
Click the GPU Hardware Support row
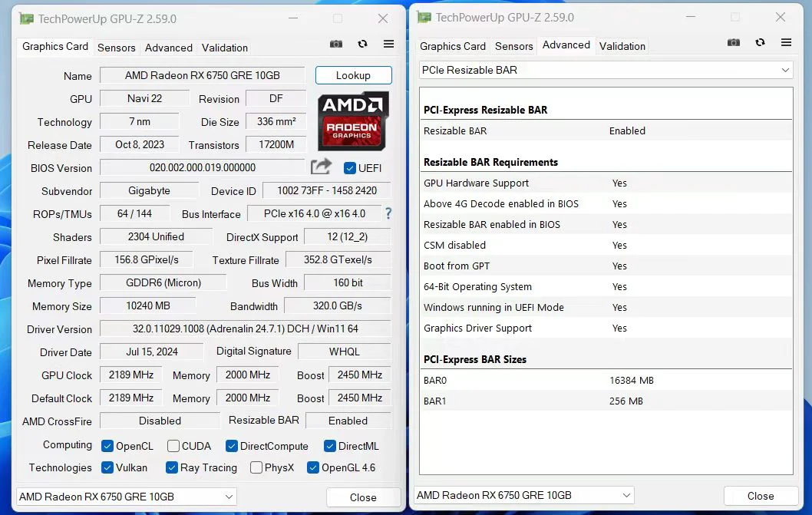pyautogui.click(x=606, y=183)
